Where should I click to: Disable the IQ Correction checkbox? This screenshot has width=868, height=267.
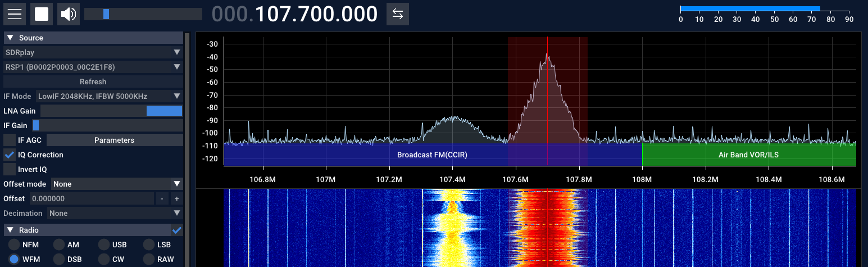click(x=10, y=155)
